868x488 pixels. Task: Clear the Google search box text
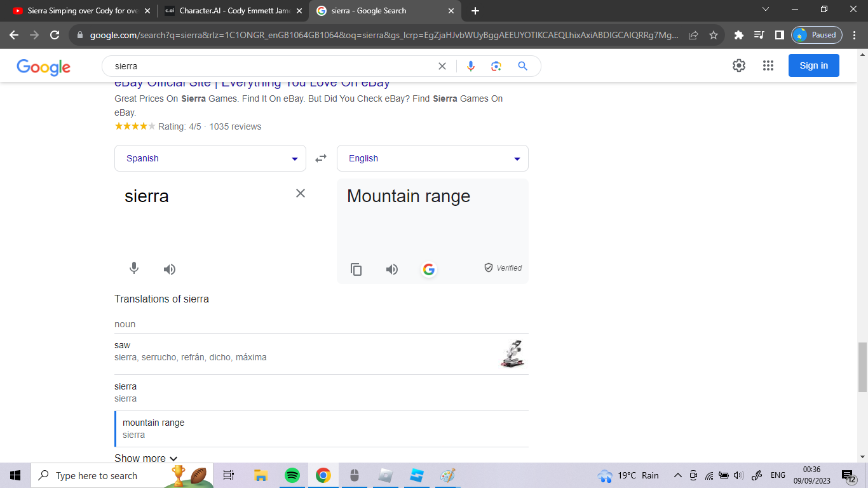point(442,66)
